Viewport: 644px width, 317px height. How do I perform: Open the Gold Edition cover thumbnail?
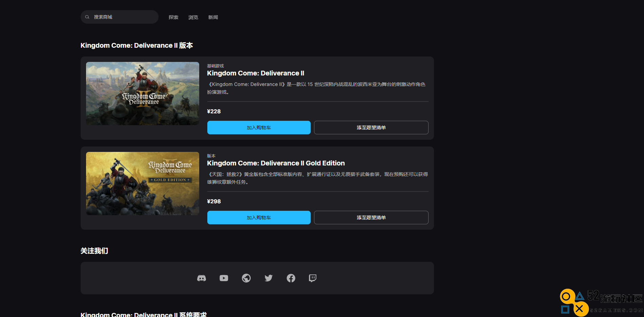click(143, 183)
